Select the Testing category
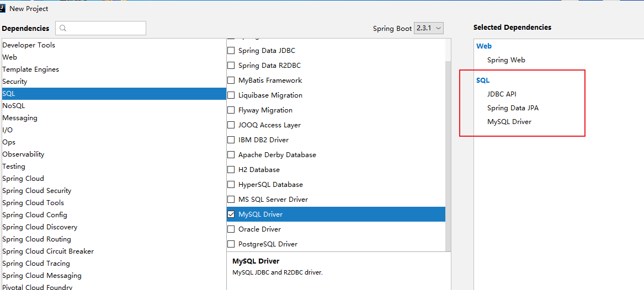Image resolution: width=644 pixels, height=290 pixels. coord(113,167)
